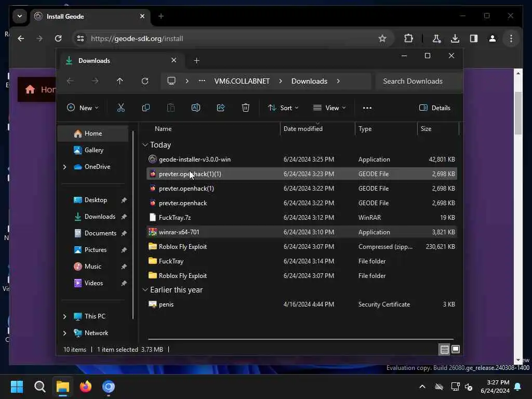Open Windows Start menu
The width and height of the screenshot is (532, 399).
17,387
